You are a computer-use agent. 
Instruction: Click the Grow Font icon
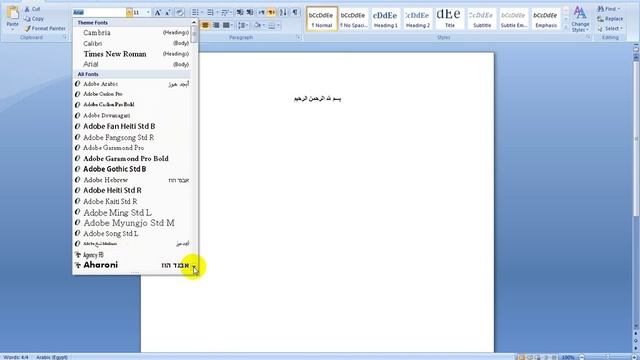(x=158, y=13)
